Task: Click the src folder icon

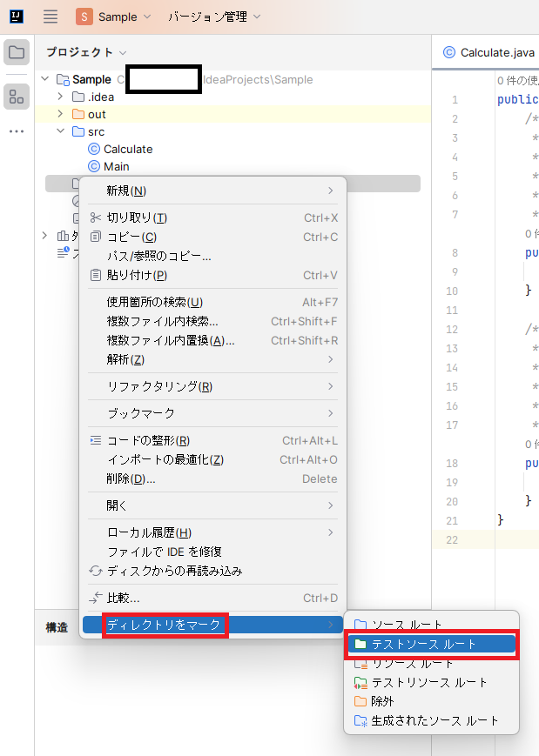Action: pyautogui.click(x=78, y=131)
